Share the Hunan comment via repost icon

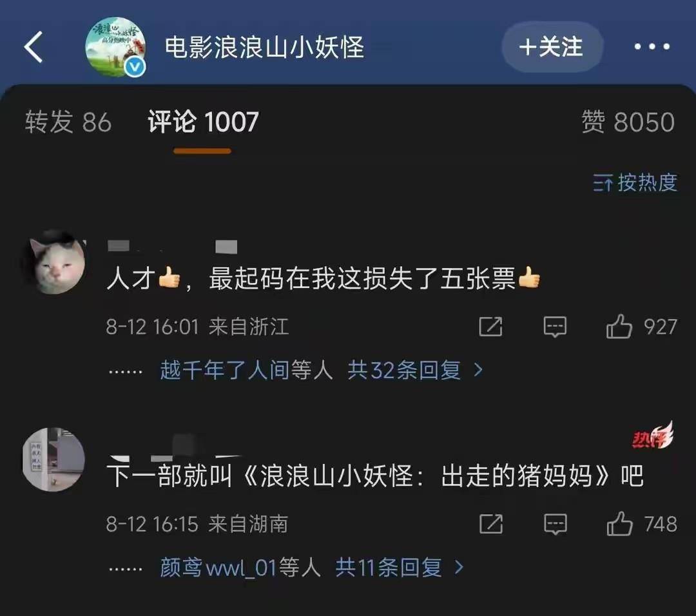(491, 524)
